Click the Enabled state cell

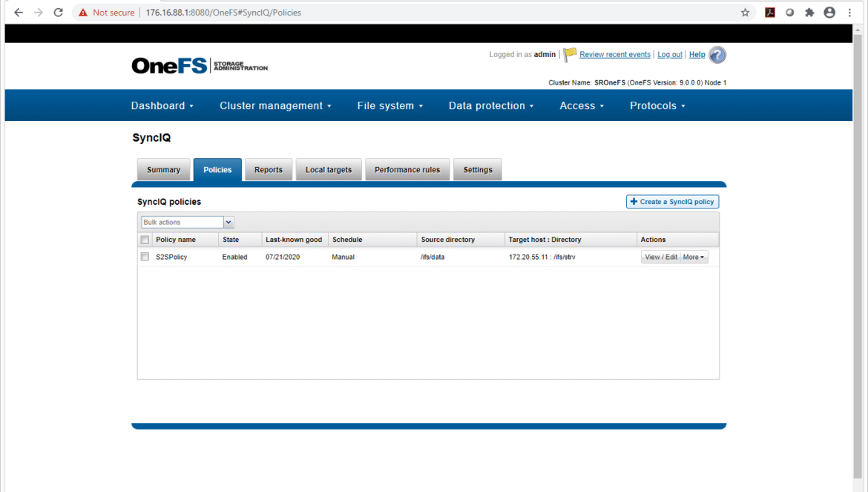[234, 257]
